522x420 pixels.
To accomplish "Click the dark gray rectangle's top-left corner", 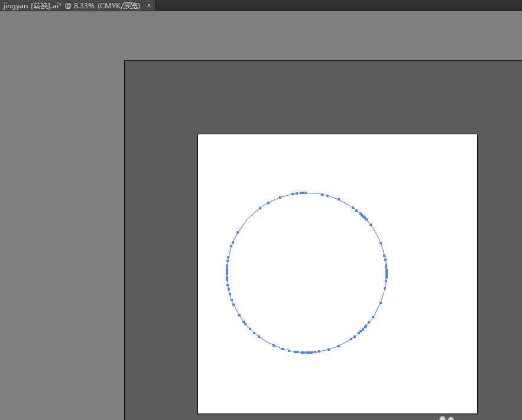I will [x=125, y=61].
